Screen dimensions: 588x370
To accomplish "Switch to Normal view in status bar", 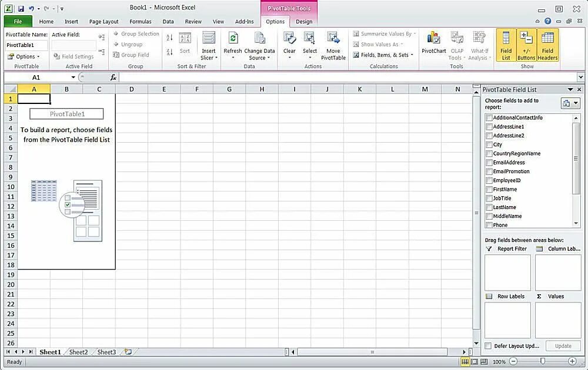I will coord(465,362).
